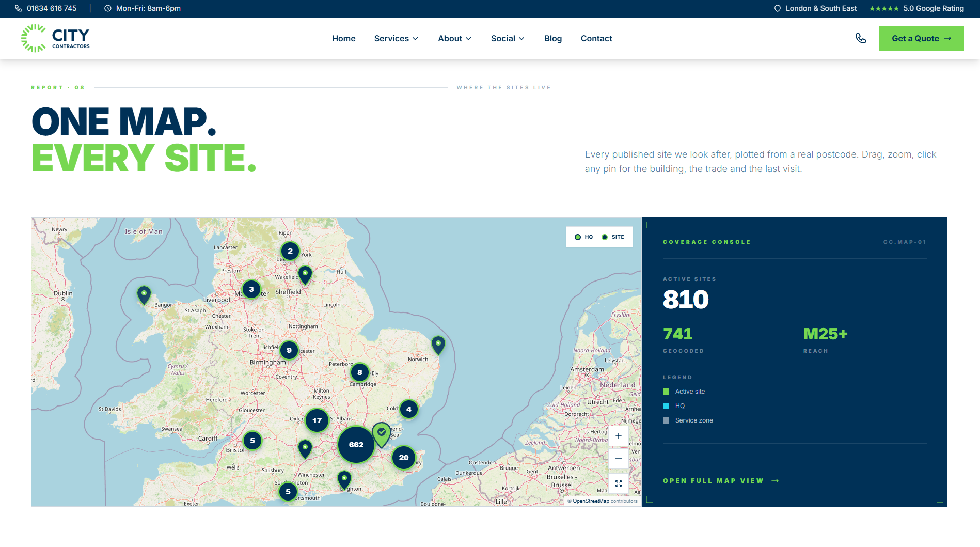Image resolution: width=980 pixels, height=547 pixels.
Task: Click the cyan HQ legend swatch
Action: tap(666, 406)
